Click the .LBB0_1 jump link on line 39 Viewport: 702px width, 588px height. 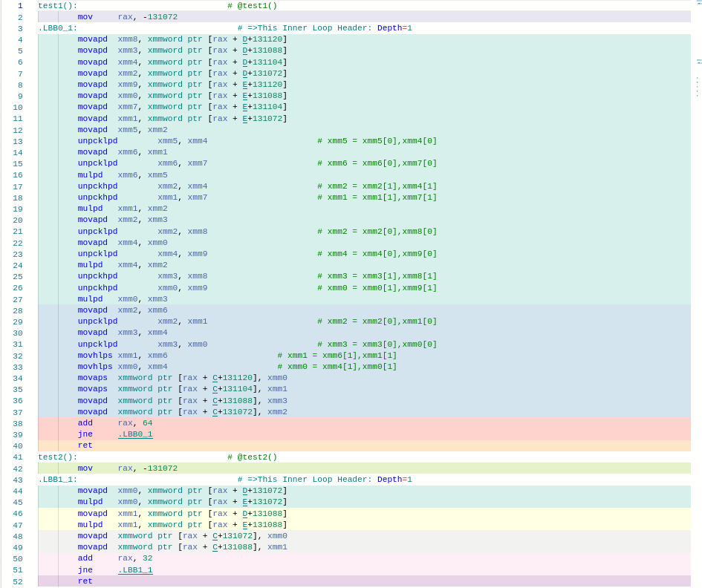pos(134,434)
